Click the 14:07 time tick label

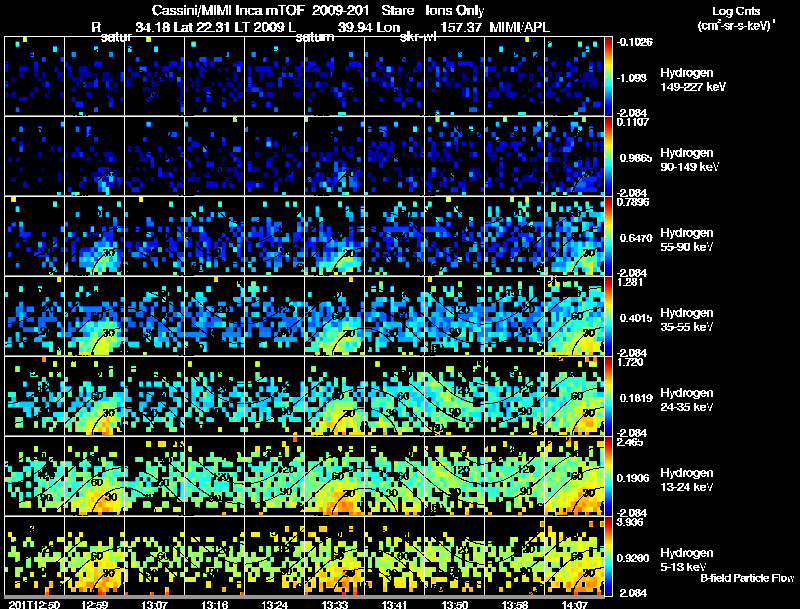click(x=575, y=604)
